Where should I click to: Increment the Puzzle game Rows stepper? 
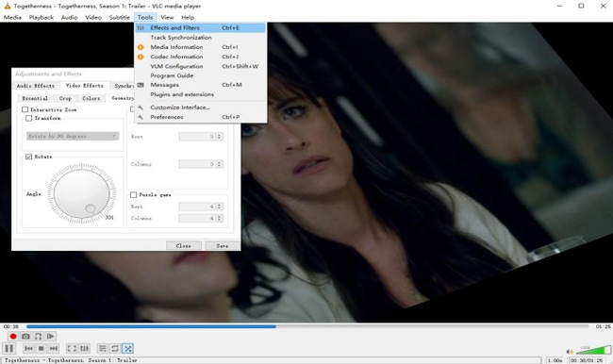(220, 205)
